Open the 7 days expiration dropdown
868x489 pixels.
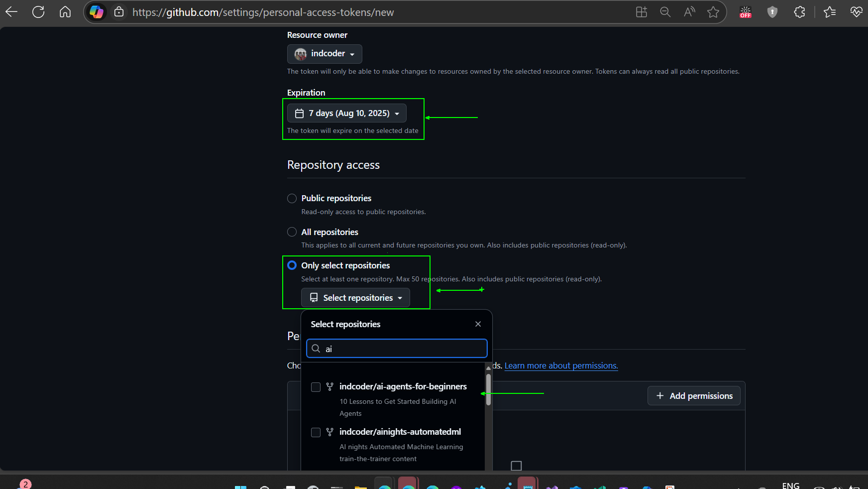(x=346, y=113)
